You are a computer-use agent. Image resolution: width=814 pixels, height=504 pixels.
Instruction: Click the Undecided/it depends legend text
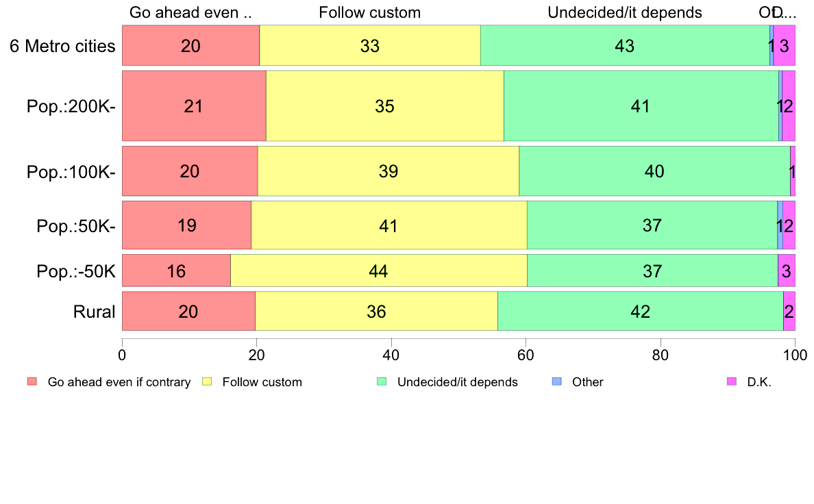tap(458, 382)
